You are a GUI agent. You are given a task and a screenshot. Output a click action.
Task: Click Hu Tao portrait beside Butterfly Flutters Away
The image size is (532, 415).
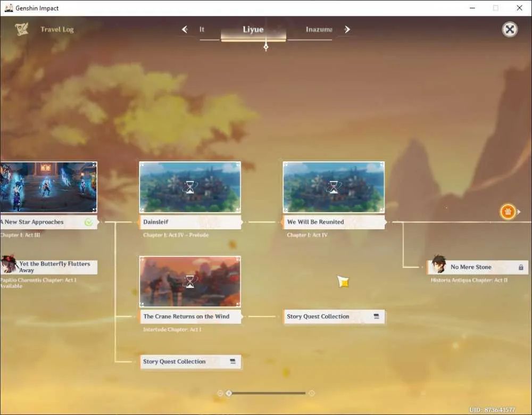click(8, 264)
